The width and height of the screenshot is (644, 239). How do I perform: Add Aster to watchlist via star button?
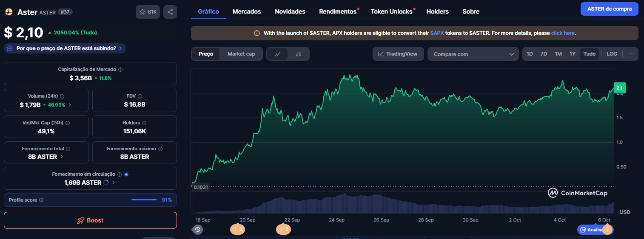(148, 12)
